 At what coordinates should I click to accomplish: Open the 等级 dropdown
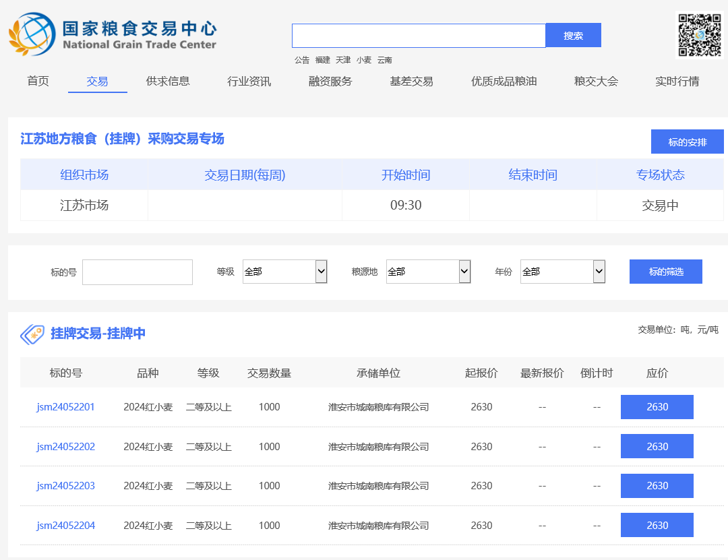click(x=284, y=272)
